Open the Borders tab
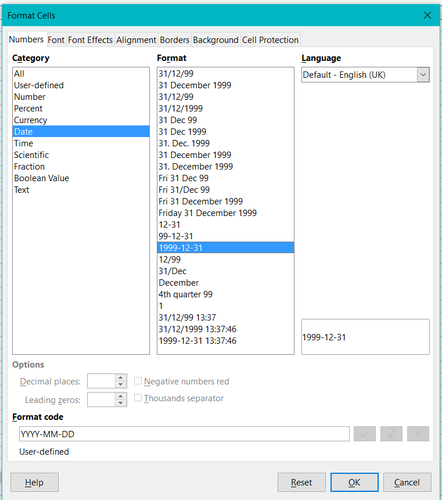The height and width of the screenshot is (500, 442). 174,40
